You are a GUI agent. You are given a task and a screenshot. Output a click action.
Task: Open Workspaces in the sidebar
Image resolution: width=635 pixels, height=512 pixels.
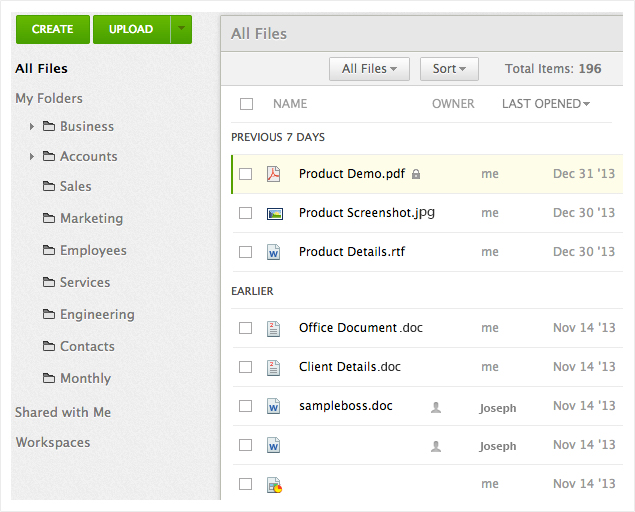[53, 442]
